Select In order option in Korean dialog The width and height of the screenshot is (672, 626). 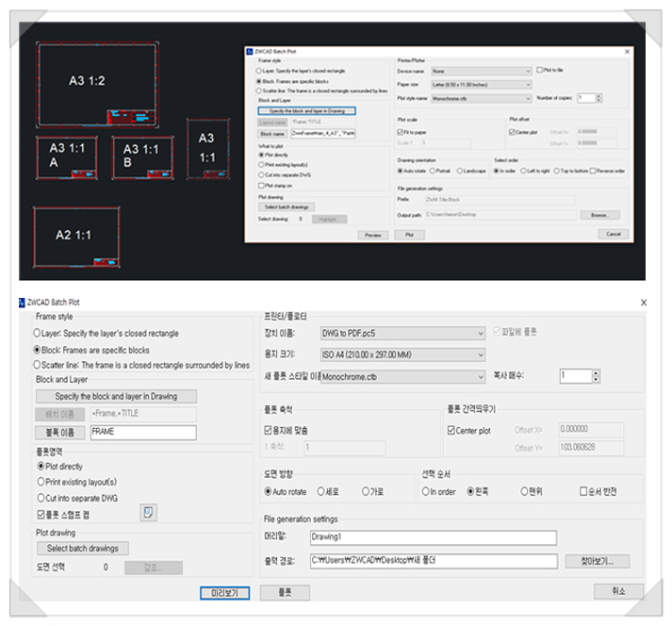(x=438, y=491)
